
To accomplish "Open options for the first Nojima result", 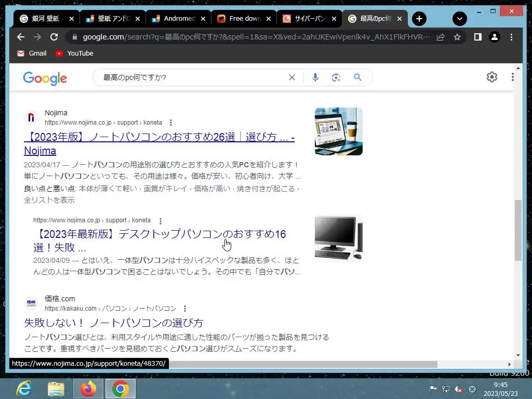I will coord(170,123).
